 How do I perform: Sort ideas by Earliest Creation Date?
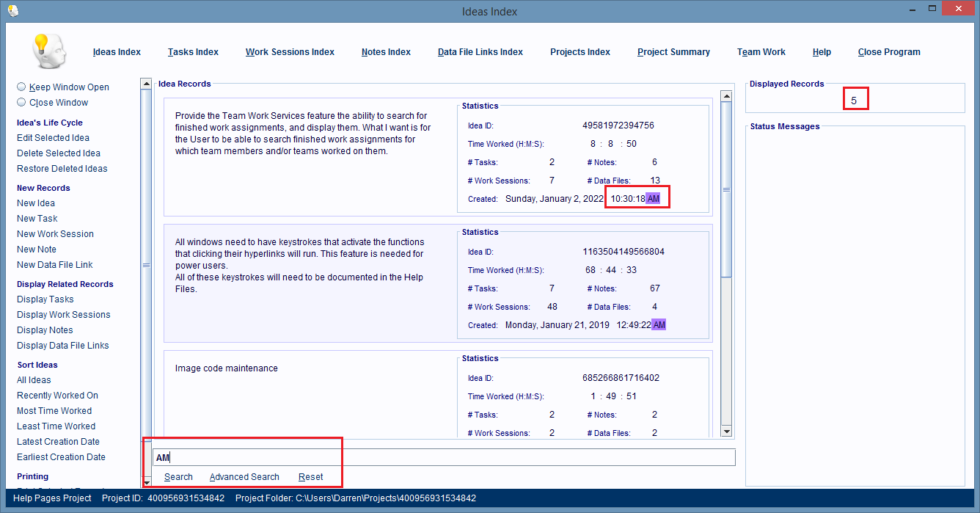61,457
